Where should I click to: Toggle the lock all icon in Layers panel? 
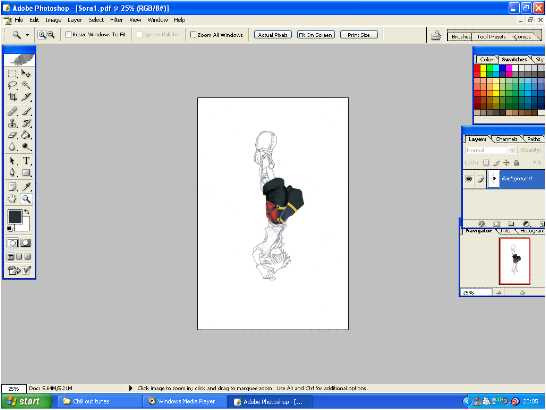516,163
